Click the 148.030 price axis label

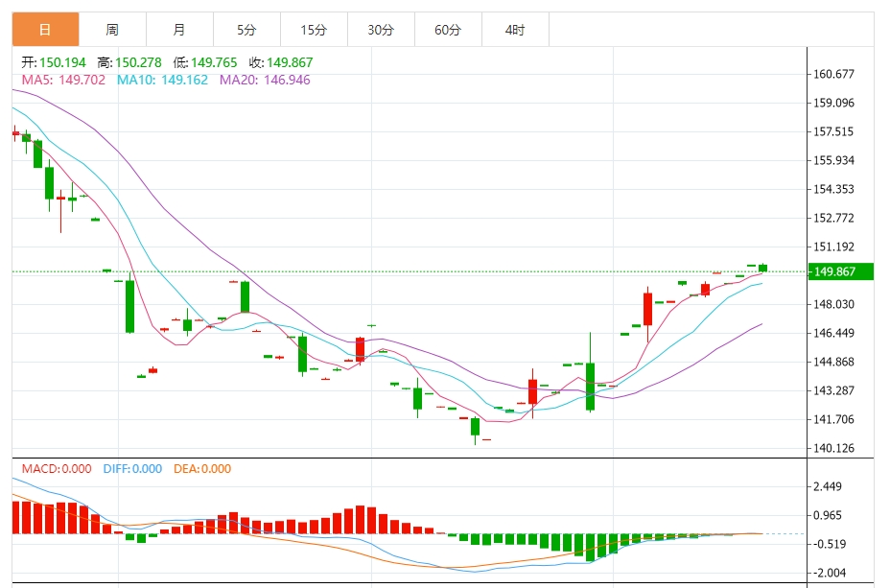coord(833,304)
